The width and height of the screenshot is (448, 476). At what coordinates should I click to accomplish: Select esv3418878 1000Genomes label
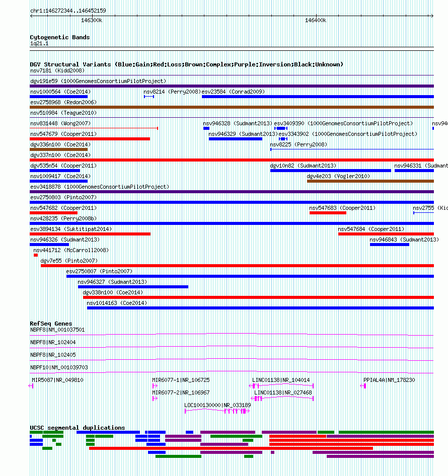[100, 187]
